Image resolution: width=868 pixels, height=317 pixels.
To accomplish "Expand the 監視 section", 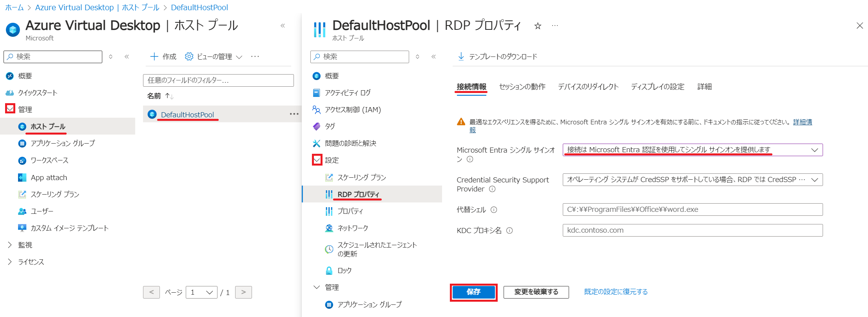I will click(x=10, y=245).
